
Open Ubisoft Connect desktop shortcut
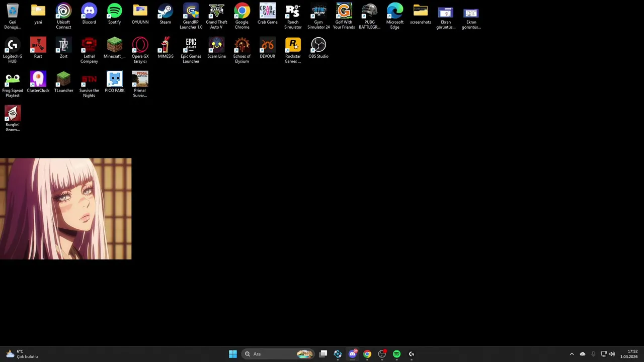tap(63, 16)
